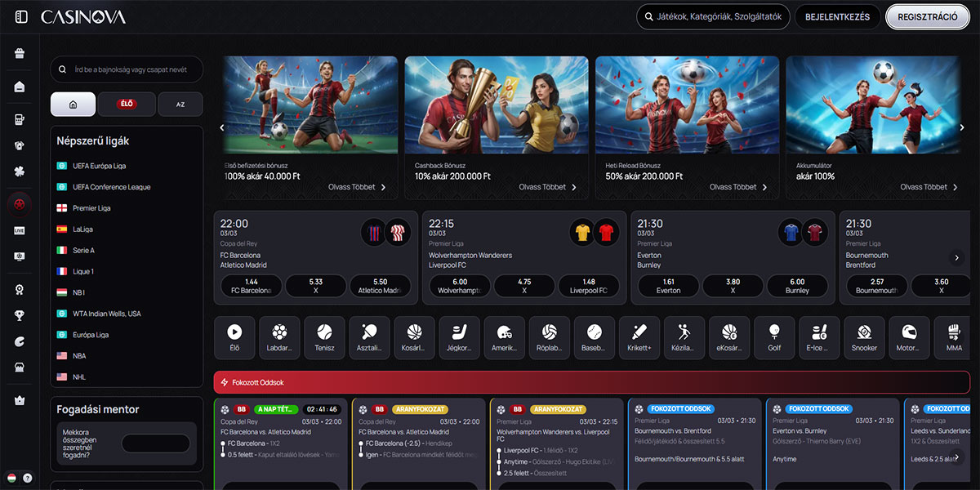Switch to the ÉLŐ live filter tab
Image resolution: width=980 pixels, height=490 pixels.
click(x=127, y=105)
